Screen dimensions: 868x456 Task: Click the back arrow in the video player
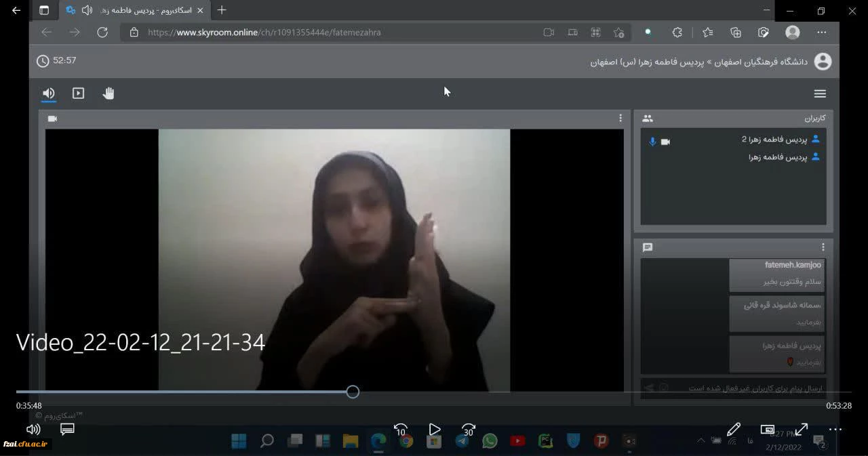[16, 11]
